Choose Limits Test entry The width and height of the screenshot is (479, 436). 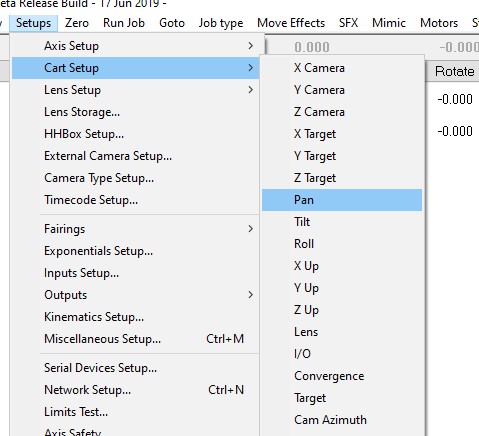pos(135,412)
